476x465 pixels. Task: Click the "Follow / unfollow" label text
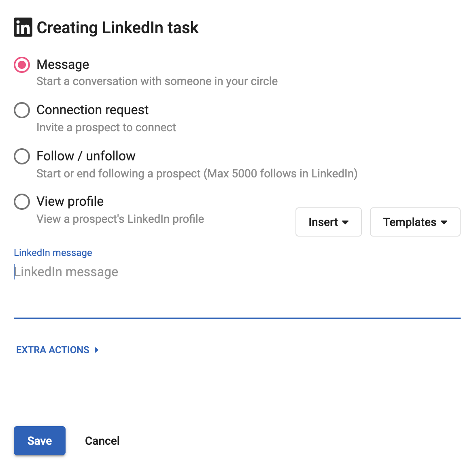pos(86,156)
